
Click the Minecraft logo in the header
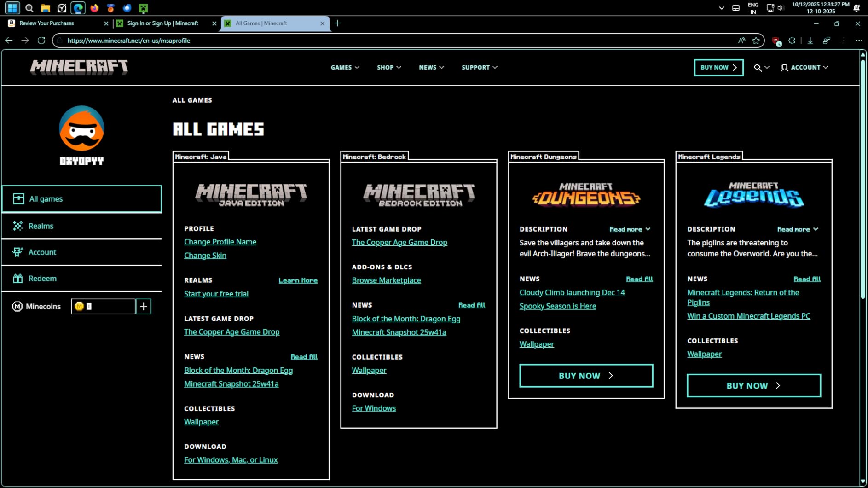tap(79, 67)
